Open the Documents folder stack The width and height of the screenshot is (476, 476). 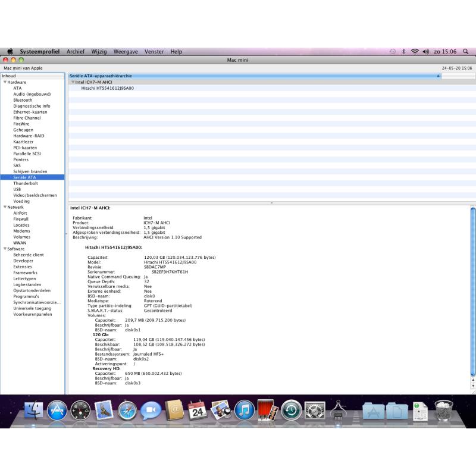(x=396, y=411)
